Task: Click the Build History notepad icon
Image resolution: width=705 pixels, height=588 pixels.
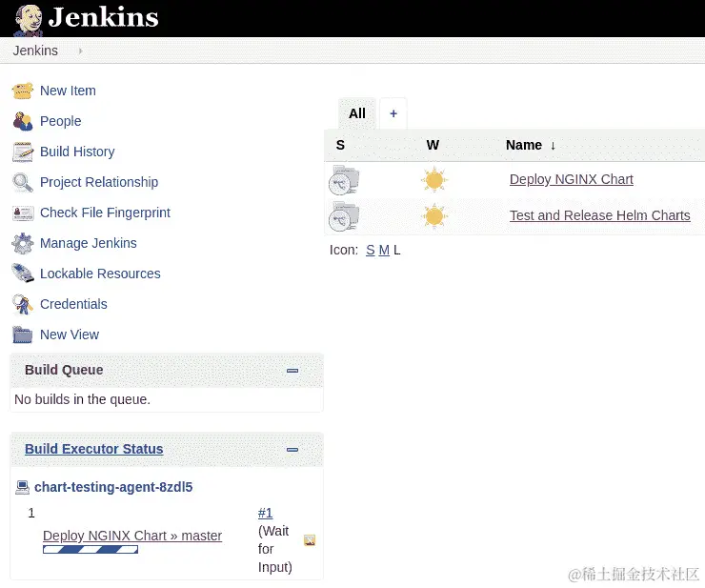Action: (23, 152)
